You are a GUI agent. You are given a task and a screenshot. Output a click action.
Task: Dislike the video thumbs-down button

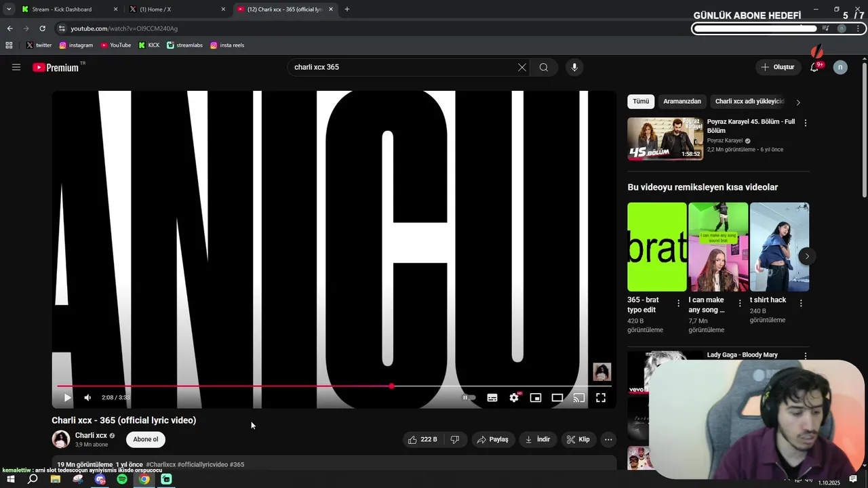(x=455, y=440)
